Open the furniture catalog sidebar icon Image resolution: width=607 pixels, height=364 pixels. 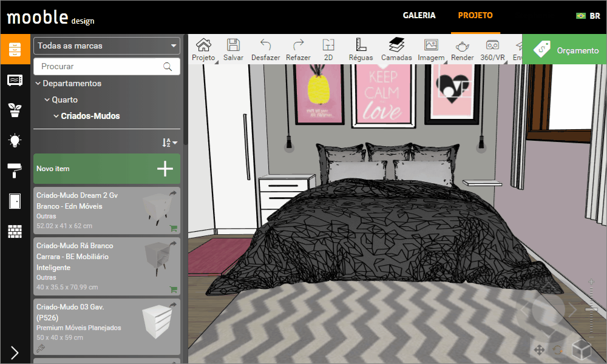(15, 49)
